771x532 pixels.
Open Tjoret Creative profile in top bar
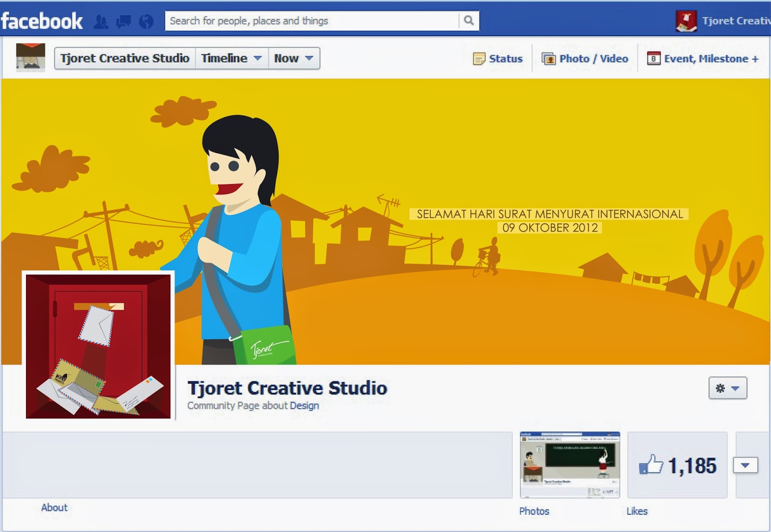pos(723,21)
